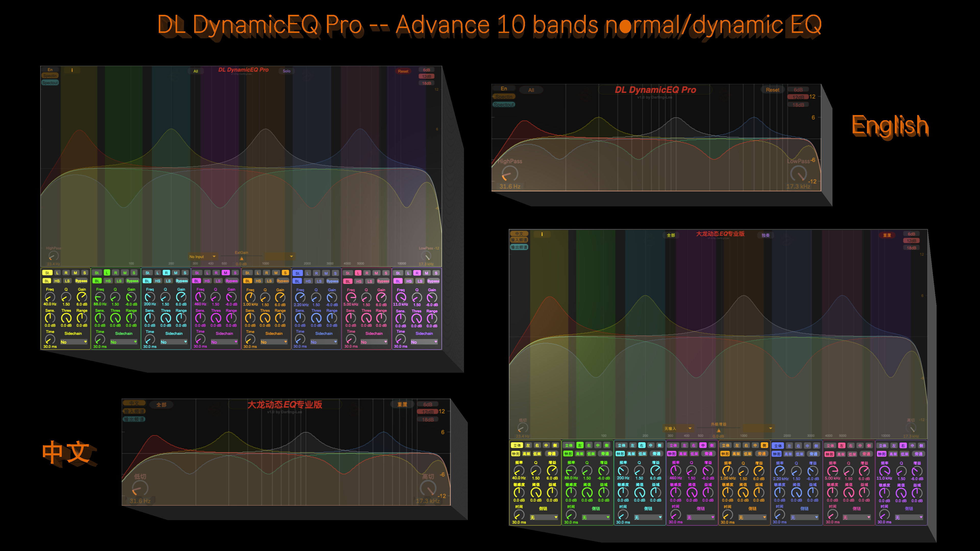Click the "i" info icon in full Chinese view
Viewport: 980px width, 551px height.
click(x=542, y=234)
